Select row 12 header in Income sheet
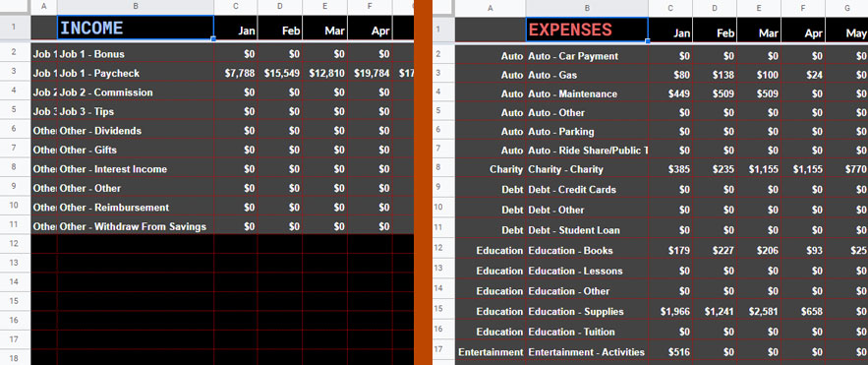The height and width of the screenshot is (365, 868). (x=15, y=243)
